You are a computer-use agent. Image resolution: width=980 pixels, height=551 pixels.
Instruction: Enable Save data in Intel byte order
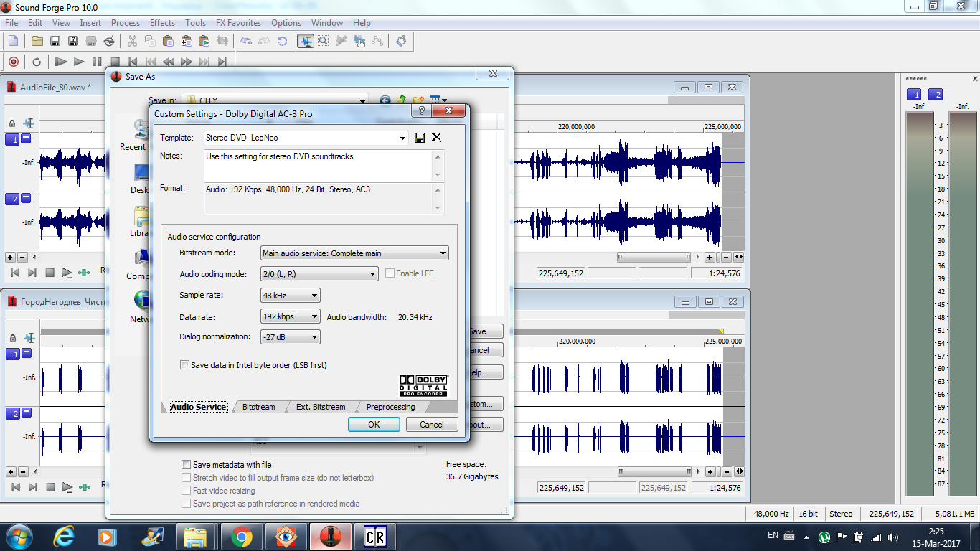(x=186, y=365)
